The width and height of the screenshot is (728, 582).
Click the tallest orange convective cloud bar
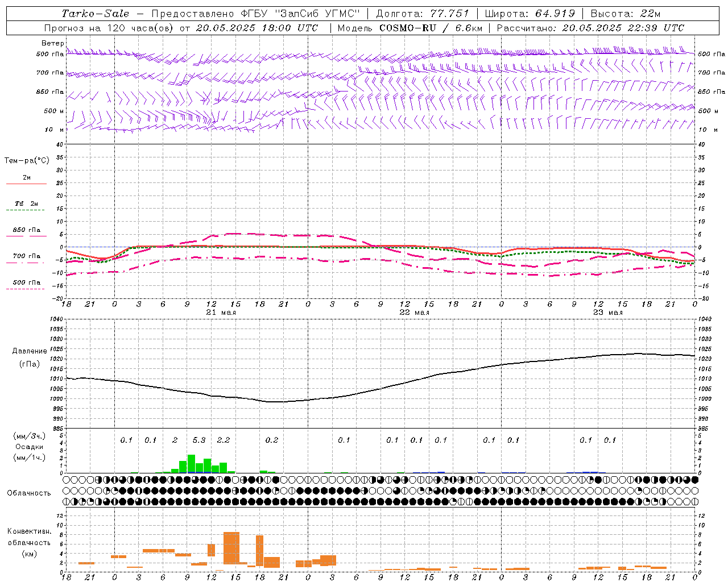pyautogui.click(x=231, y=548)
